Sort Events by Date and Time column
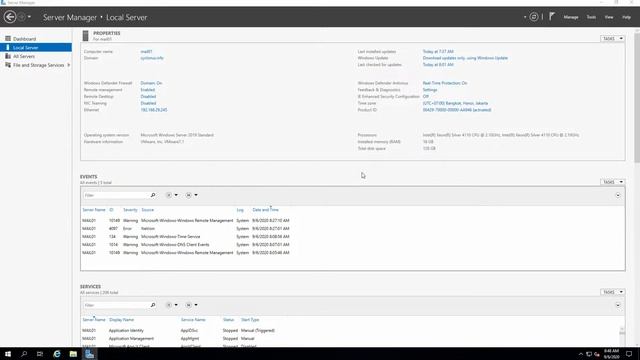 (x=265, y=210)
